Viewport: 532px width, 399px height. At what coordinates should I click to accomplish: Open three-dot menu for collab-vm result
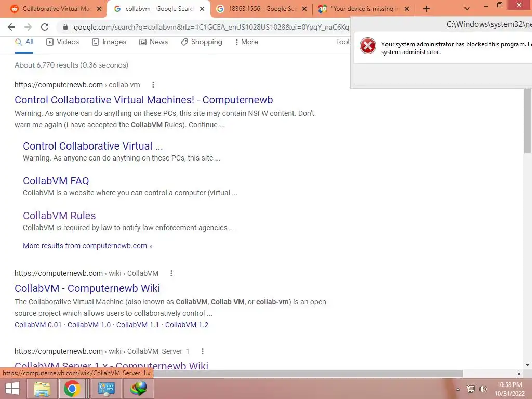click(153, 85)
